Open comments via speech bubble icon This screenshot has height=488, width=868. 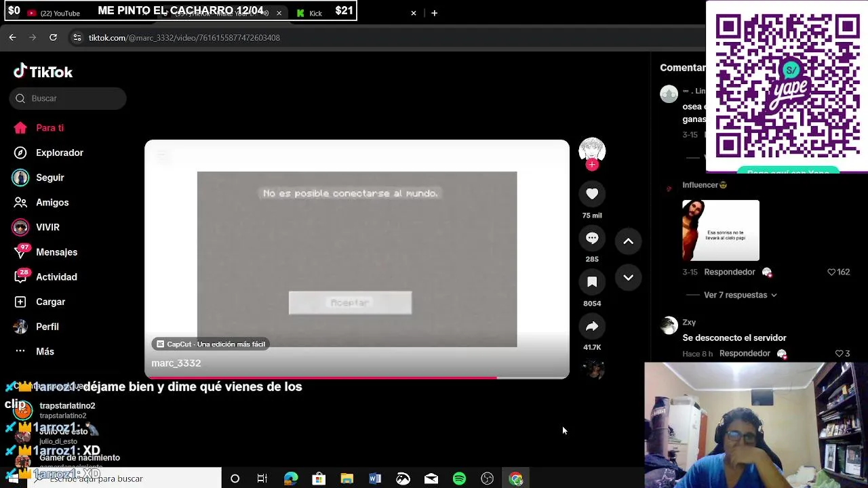click(x=592, y=238)
